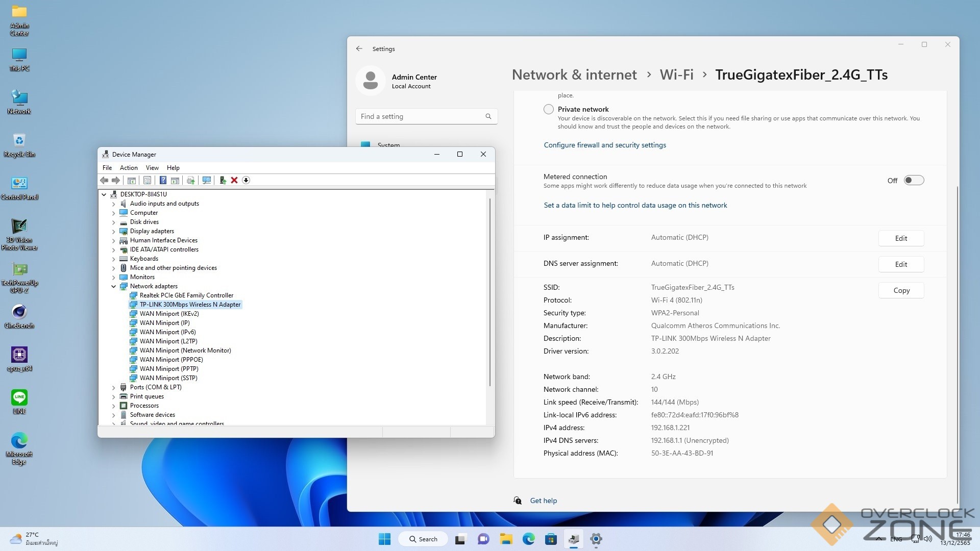Expand Ports (COM & LPT) node
The width and height of the screenshot is (980, 551).
pyautogui.click(x=114, y=387)
